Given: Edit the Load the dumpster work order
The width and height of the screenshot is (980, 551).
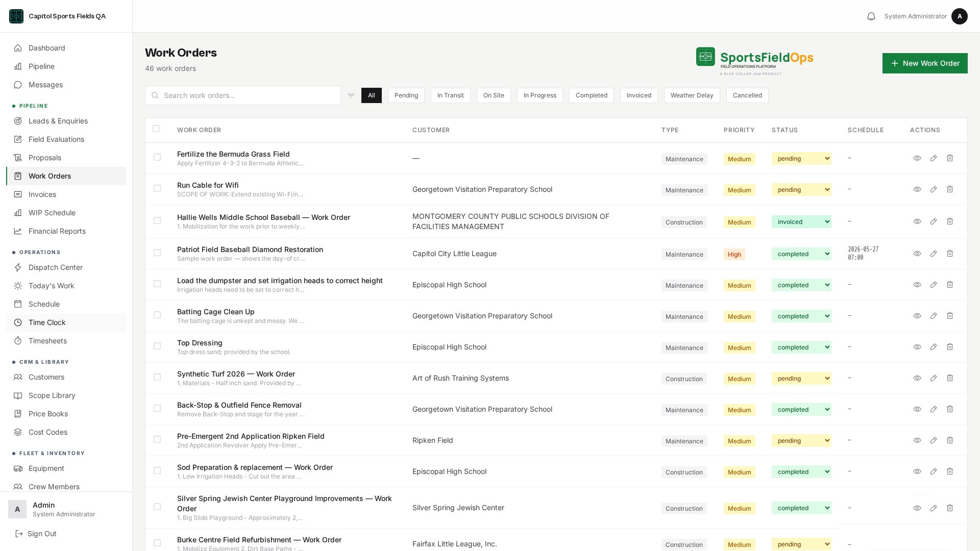Looking at the screenshot, I should (934, 285).
